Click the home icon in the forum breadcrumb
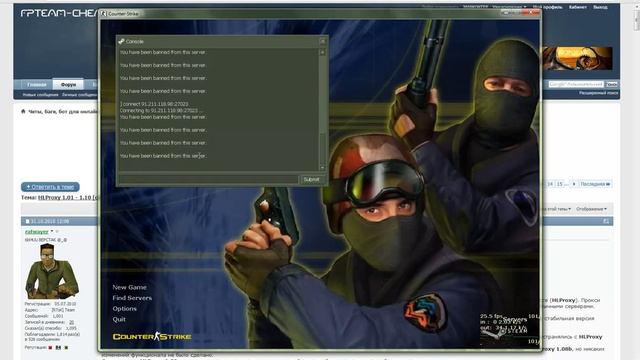 [23, 111]
